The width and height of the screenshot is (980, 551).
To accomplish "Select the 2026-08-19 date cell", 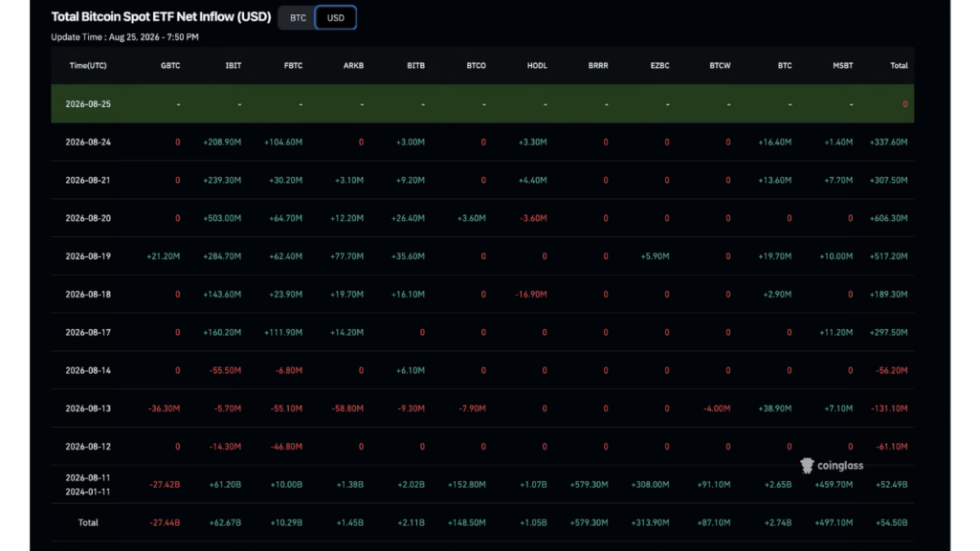I will [88, 256].
